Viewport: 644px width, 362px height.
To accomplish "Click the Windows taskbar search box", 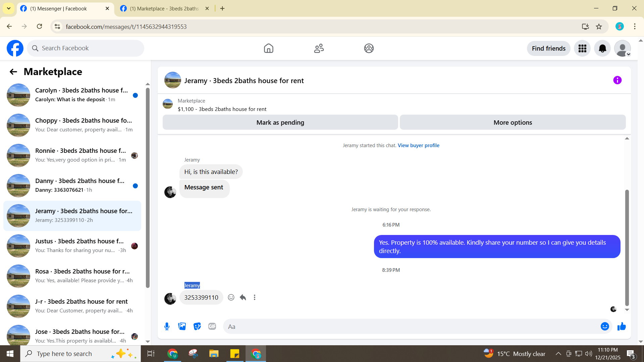I will [80, 354].
